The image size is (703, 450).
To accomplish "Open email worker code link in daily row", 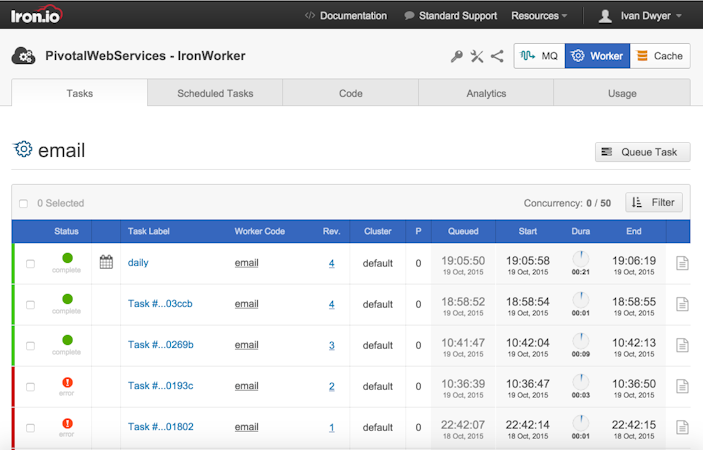I will coord(247,263).
